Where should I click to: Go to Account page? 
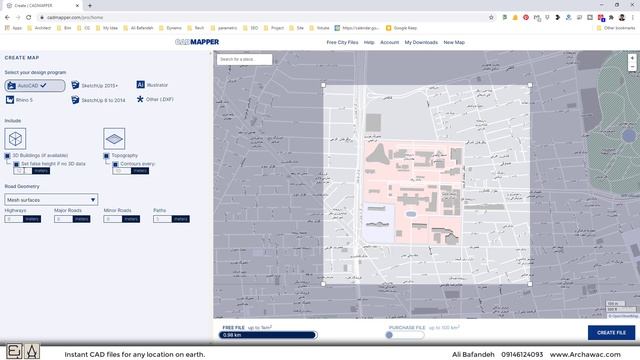pos(389,42)
